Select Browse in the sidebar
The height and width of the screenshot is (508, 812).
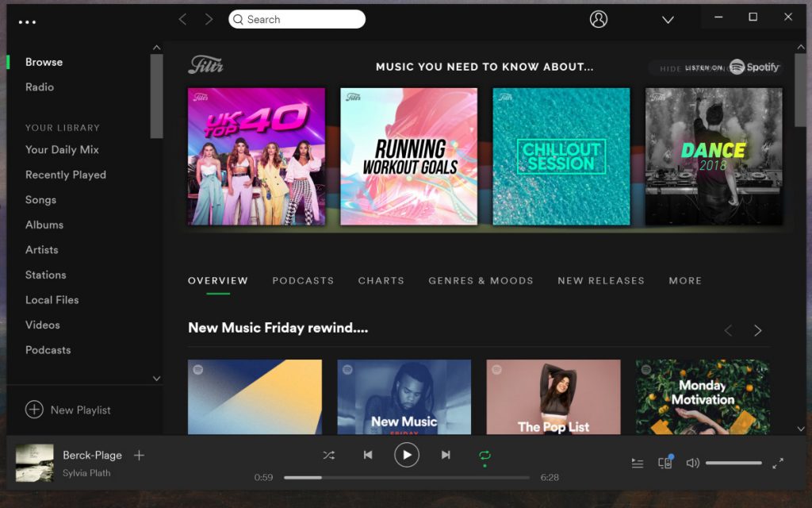point(44,62)
